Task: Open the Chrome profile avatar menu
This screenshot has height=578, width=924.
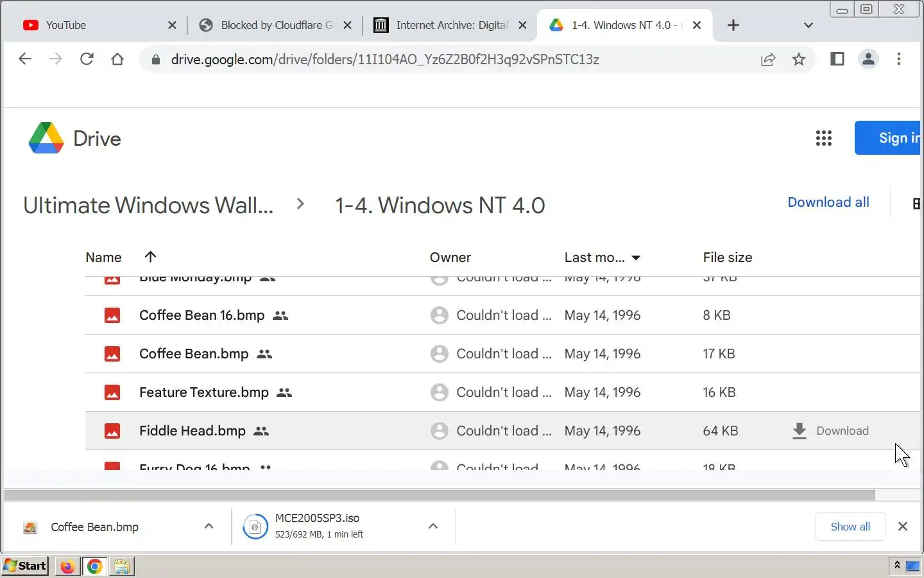Action: (x=868, y=59)
